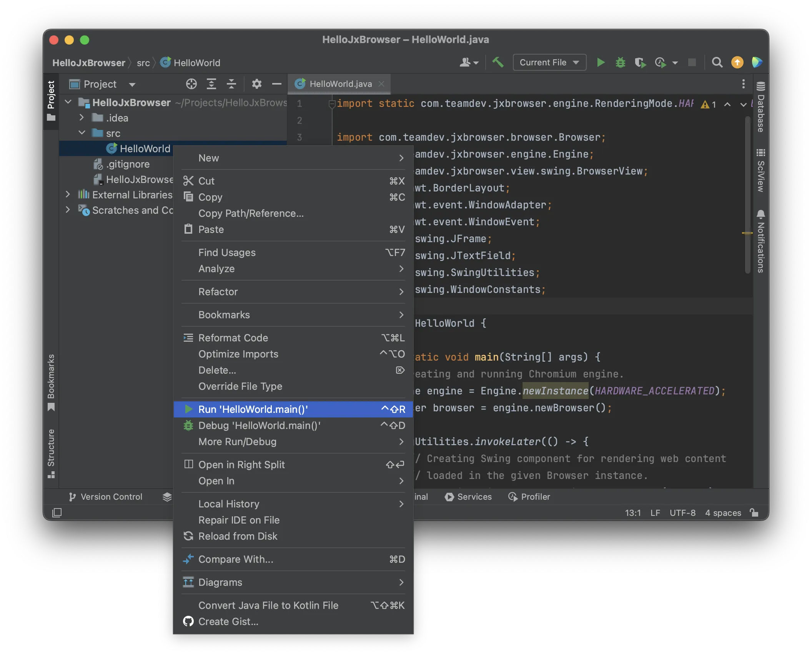Click the Run 'HelloWorld.main()' option
812x655 pixels.
pyautogui.click(x=253, y=408)
